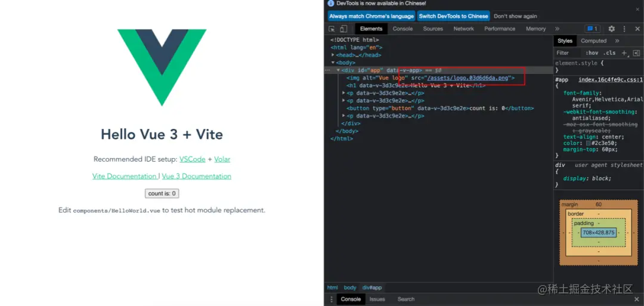Close the bottom console drawer
Viewport: 644px width, 306px height.
pos(637,299)
